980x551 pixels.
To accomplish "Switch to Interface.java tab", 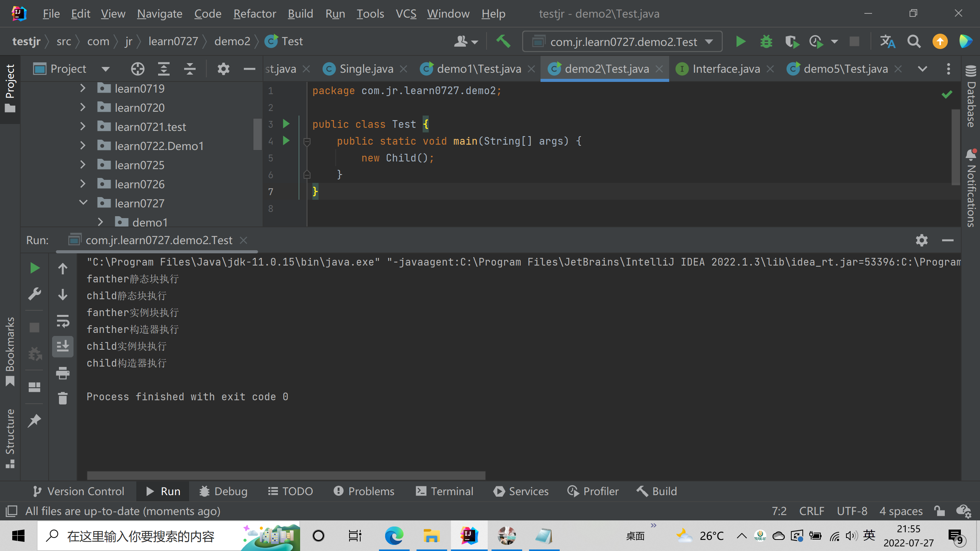I will pos(725,69).
